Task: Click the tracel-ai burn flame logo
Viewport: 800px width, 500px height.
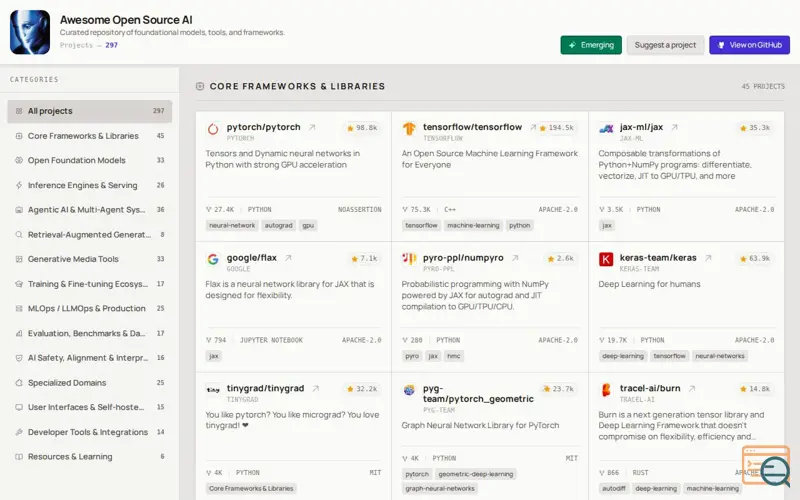Action: [x=606, y=390]
